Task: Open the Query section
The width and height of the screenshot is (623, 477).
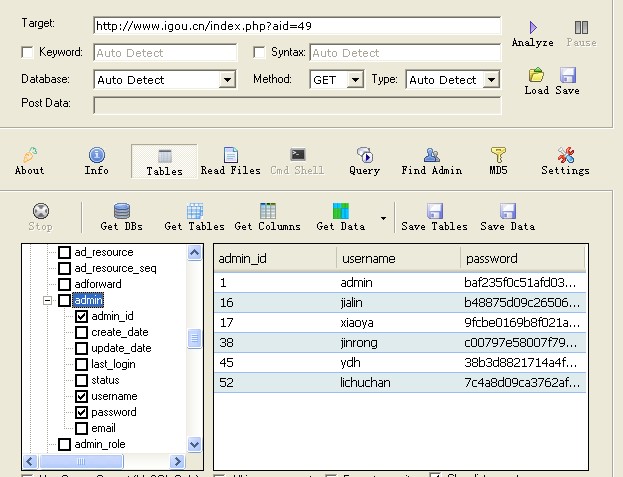Action: point(364,161)
